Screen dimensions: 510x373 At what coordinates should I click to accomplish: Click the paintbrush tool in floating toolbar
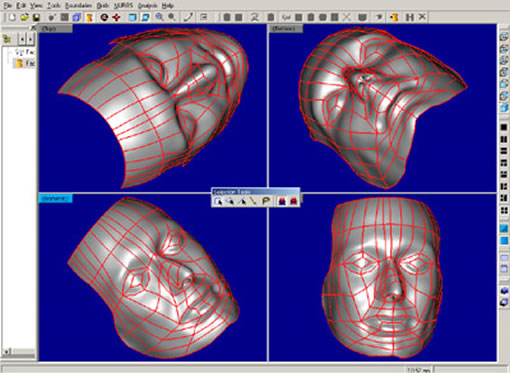coord(254,201)
